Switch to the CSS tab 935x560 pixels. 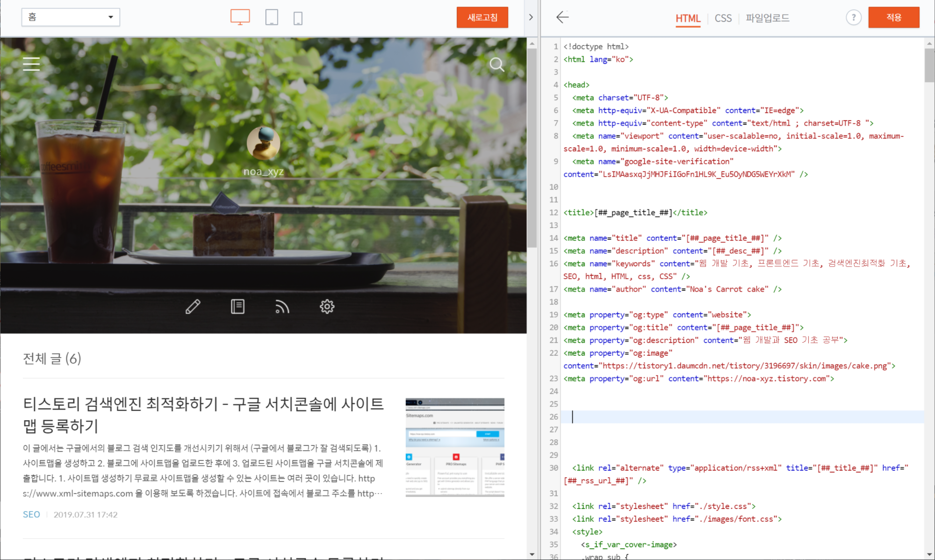coord(723,18)
